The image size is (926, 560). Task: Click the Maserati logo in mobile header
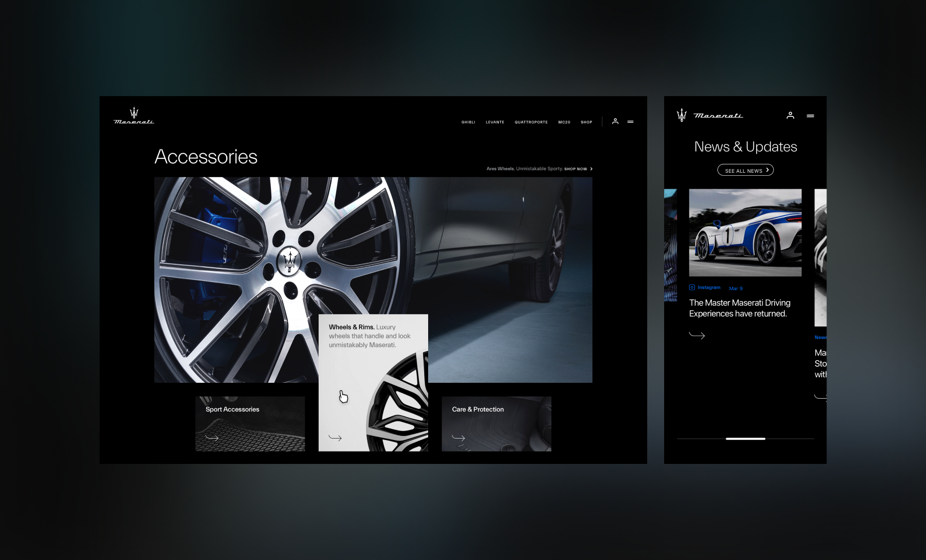pyautogui.click(x=709, y=115)
